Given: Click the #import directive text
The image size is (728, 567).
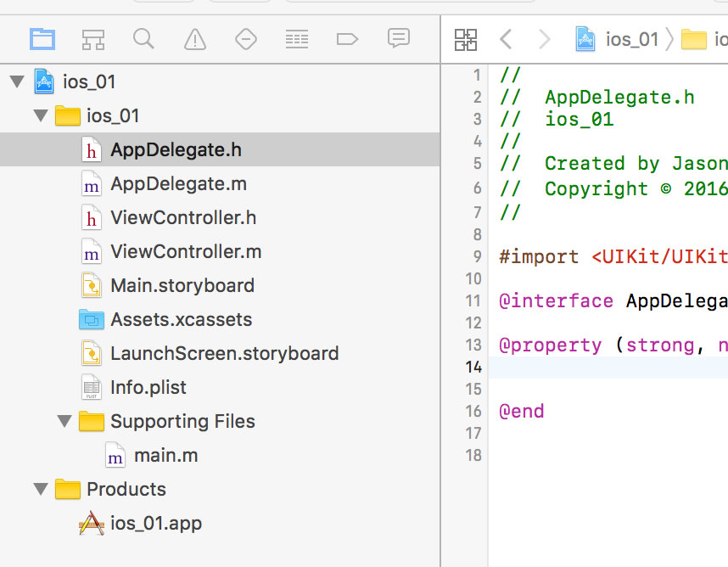Looking at the screenshot, I should (x=539, y=257).
